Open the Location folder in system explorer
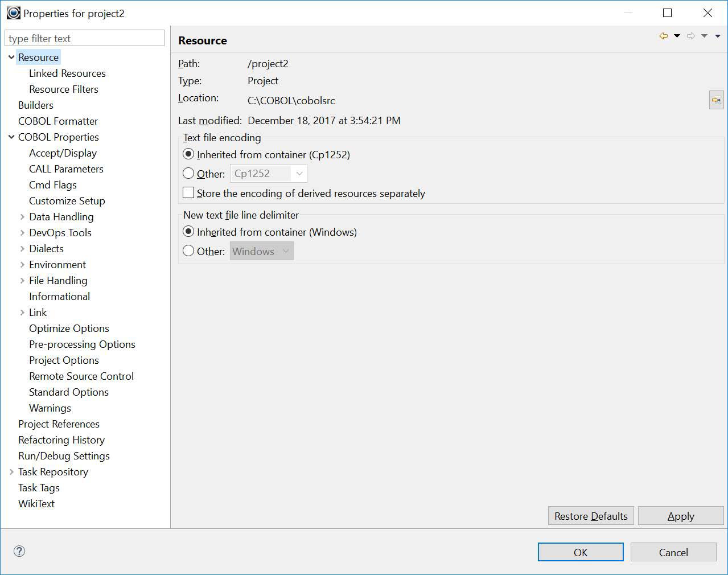The image size is (728, 575). 715,100
